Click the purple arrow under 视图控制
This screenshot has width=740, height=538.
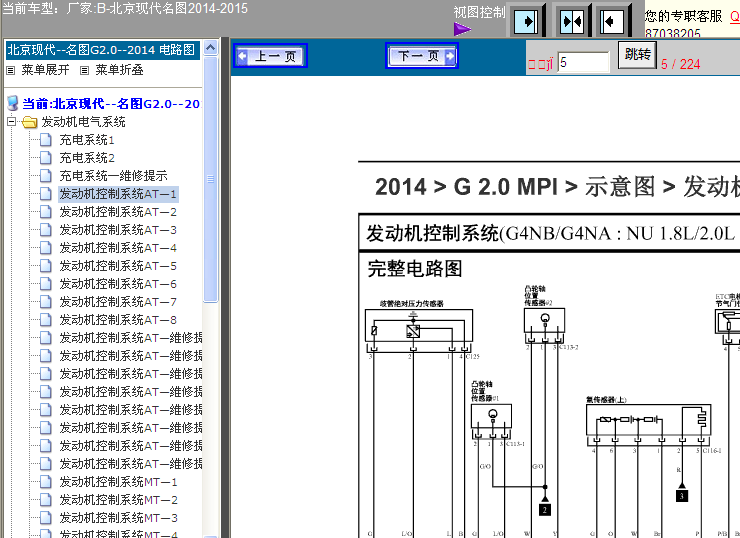(x=462, y=29)
